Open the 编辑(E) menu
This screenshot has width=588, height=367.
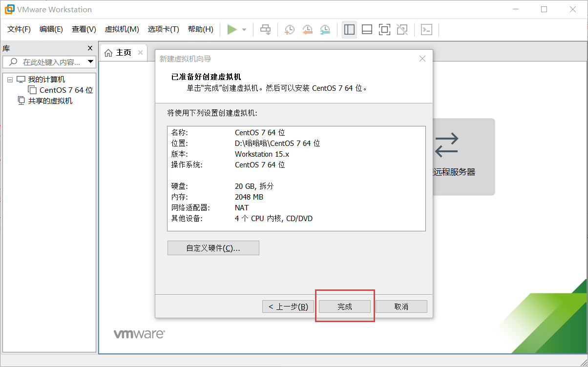coord(51,29)
